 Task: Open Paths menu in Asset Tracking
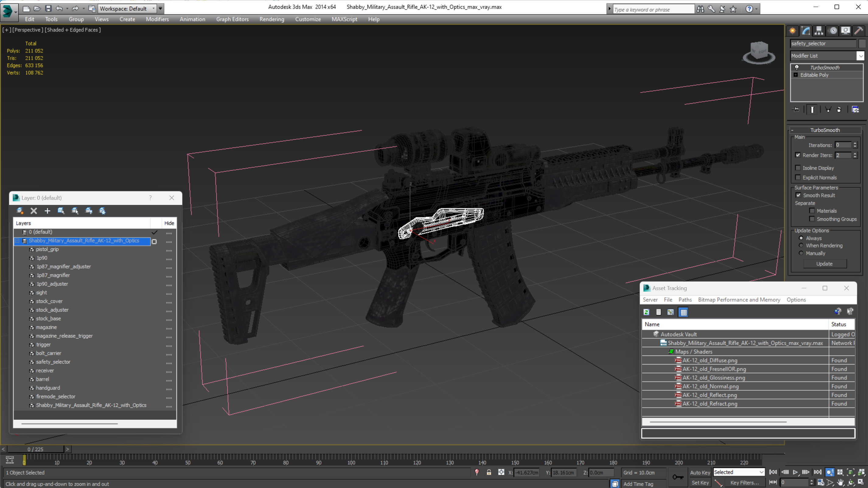pos(685,300)
